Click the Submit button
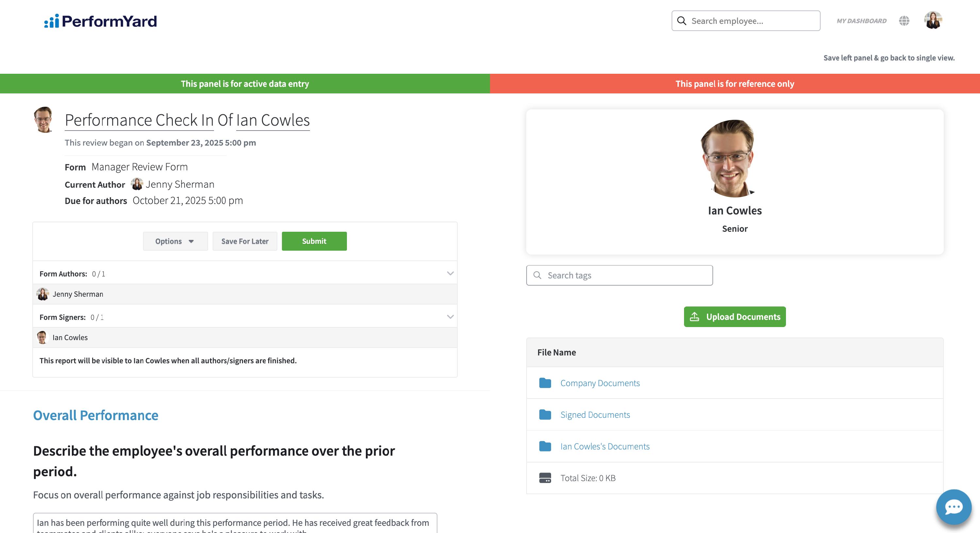Screen dimensions: 980x533 coord(314,241)
